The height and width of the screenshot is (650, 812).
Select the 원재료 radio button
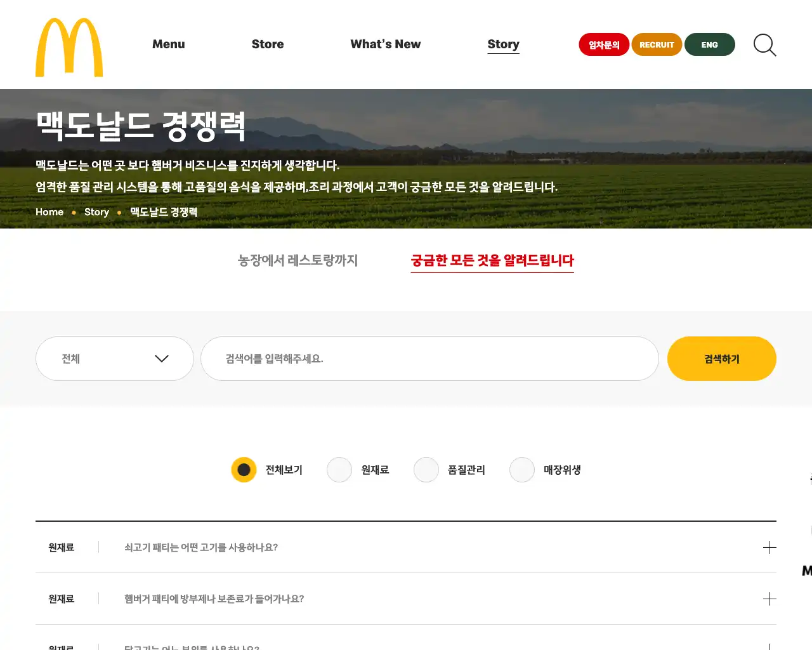coord(339,470)
